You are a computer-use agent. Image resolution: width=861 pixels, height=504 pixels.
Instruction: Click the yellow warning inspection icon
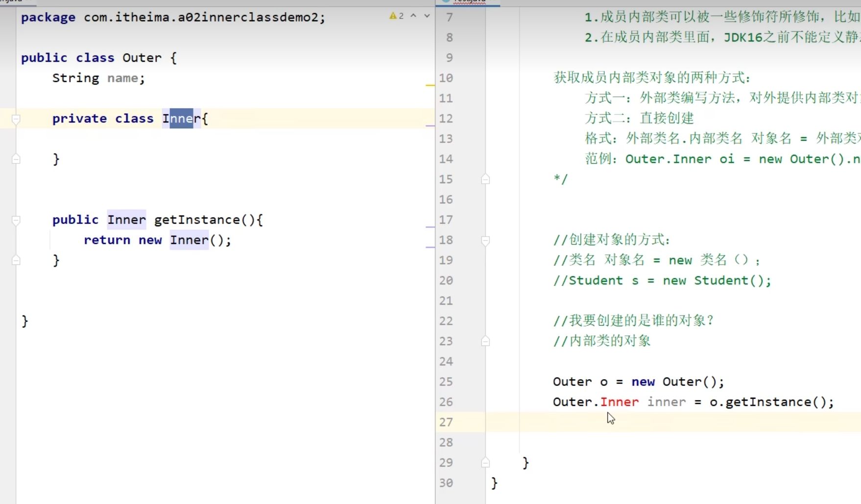[393, 16]
